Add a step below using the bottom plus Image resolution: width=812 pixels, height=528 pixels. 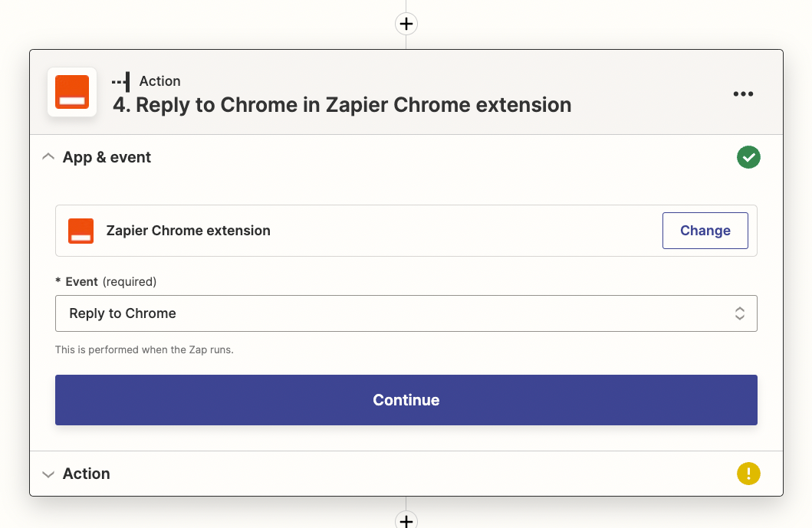406,520
